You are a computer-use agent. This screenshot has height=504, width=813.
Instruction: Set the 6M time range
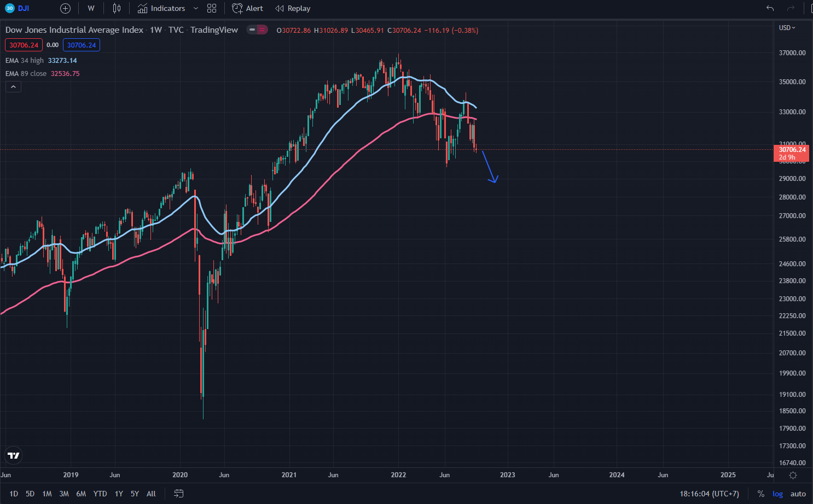point(81,494)
